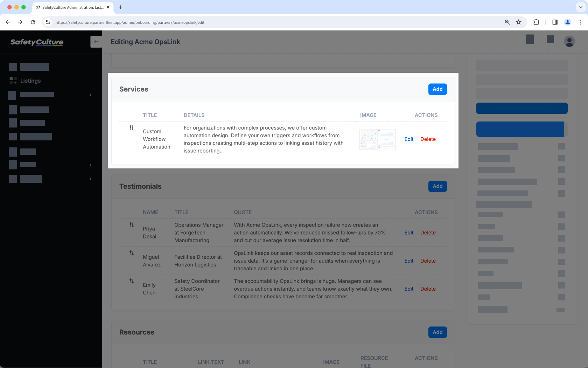Go forward in the browser
The width and height of the screenshot is (588, 368).
click(x=20, y=22)
